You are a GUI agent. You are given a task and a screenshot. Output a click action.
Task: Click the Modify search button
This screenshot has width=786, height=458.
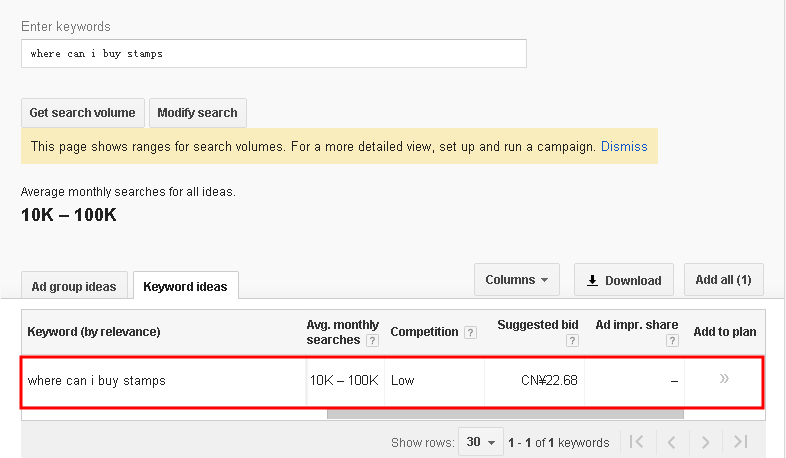[x=197, y=113]
